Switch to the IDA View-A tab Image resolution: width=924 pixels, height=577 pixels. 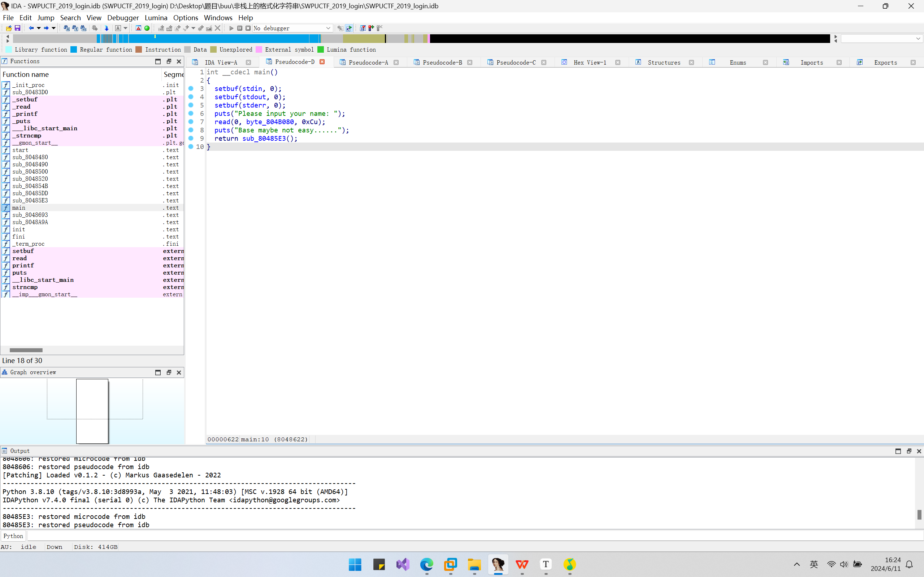click(221, 62)
